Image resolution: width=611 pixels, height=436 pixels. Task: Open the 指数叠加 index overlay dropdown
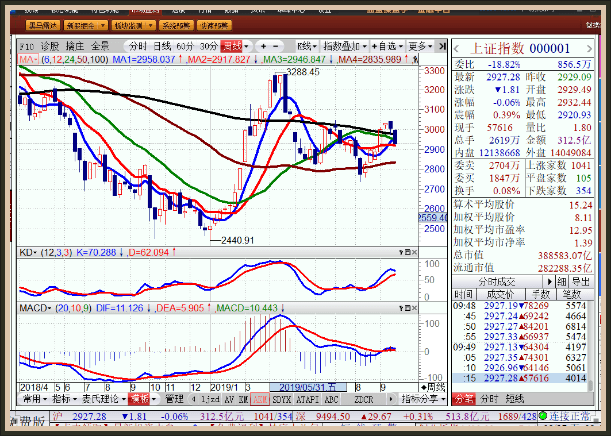click(345, 47)
